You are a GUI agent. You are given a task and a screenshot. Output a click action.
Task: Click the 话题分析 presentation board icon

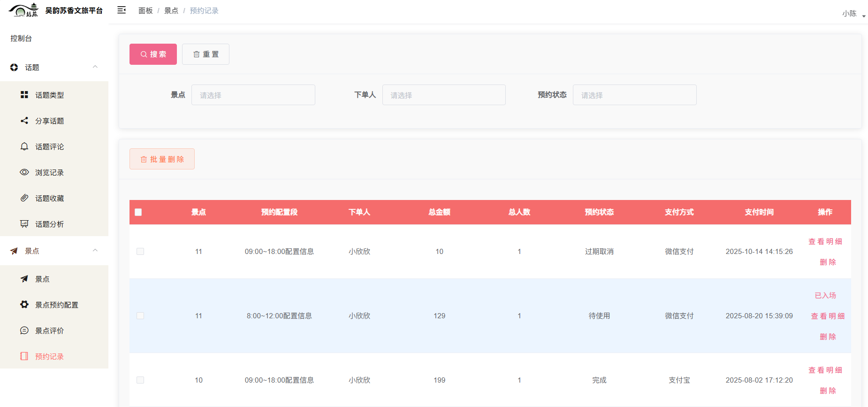click(24, 224)
